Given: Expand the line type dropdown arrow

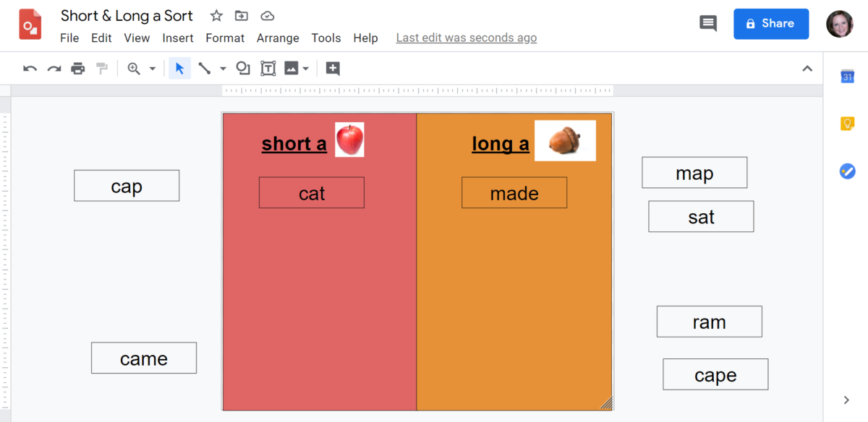Looking at the screenshot, I should 223,69.
